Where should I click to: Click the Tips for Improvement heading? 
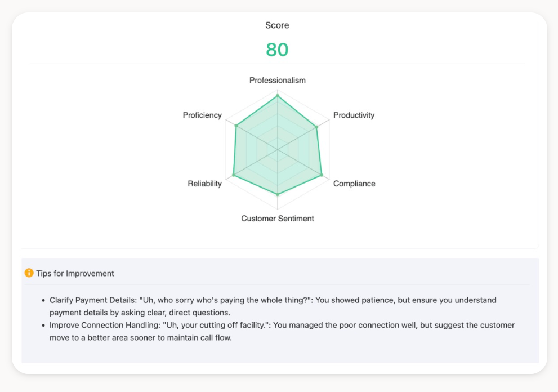[75, 274]
